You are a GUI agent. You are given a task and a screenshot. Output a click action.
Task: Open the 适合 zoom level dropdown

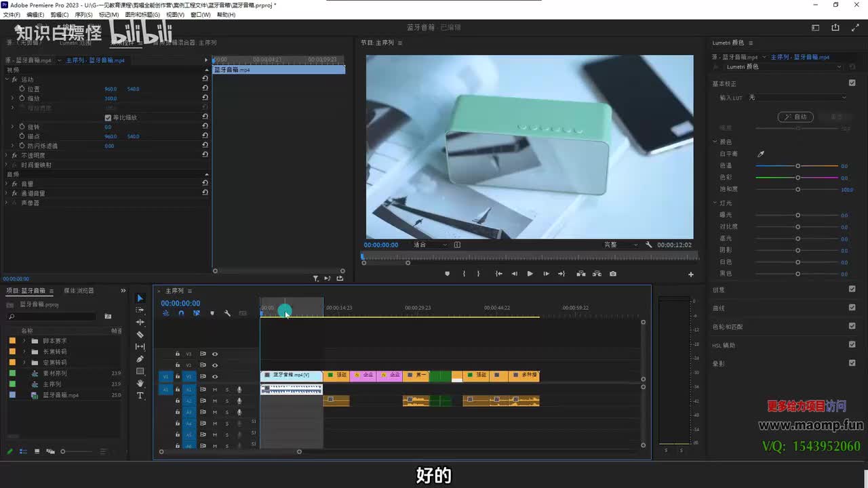point(430,245)
